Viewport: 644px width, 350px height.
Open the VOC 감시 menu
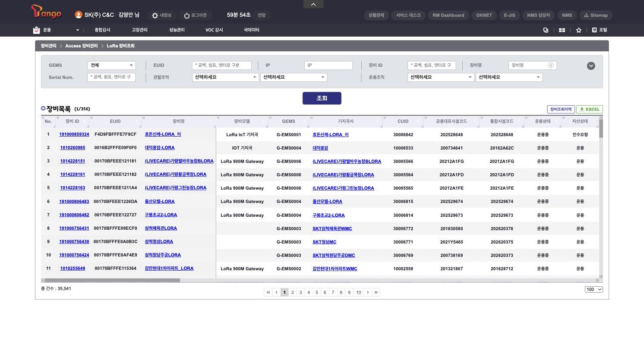click(x=214, y=30)
